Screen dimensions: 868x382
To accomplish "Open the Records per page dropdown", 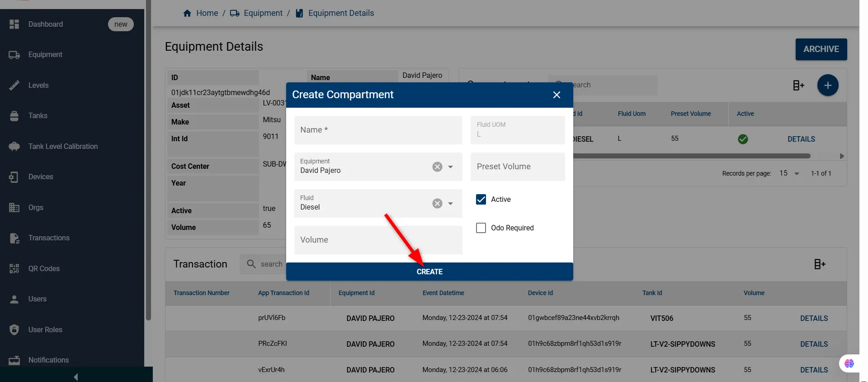I will 789,173.
